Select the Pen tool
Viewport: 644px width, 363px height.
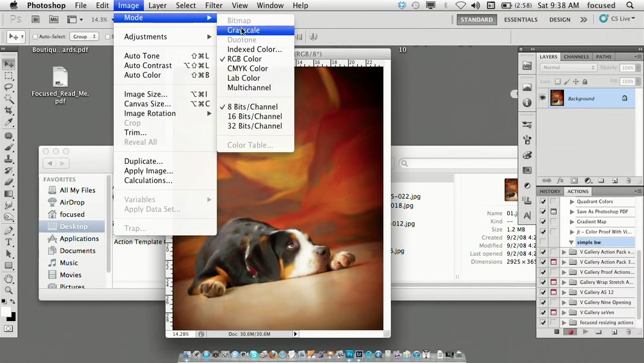(9, 231)
